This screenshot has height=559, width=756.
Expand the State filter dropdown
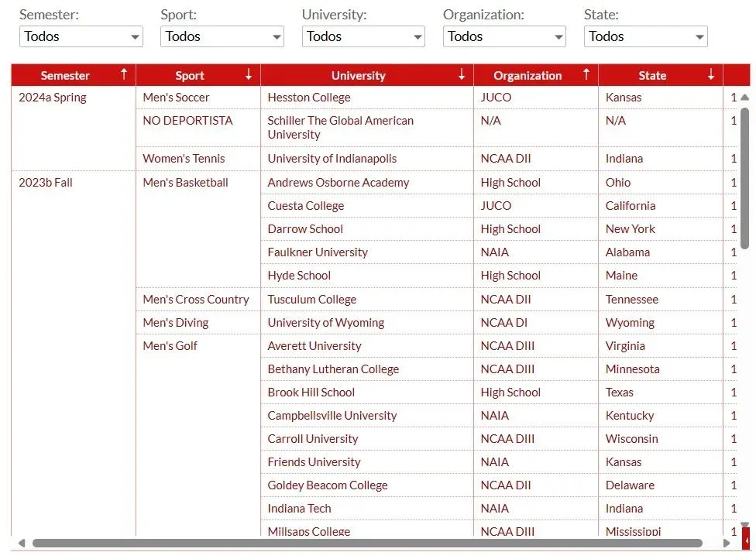click(x=645, y=36)
